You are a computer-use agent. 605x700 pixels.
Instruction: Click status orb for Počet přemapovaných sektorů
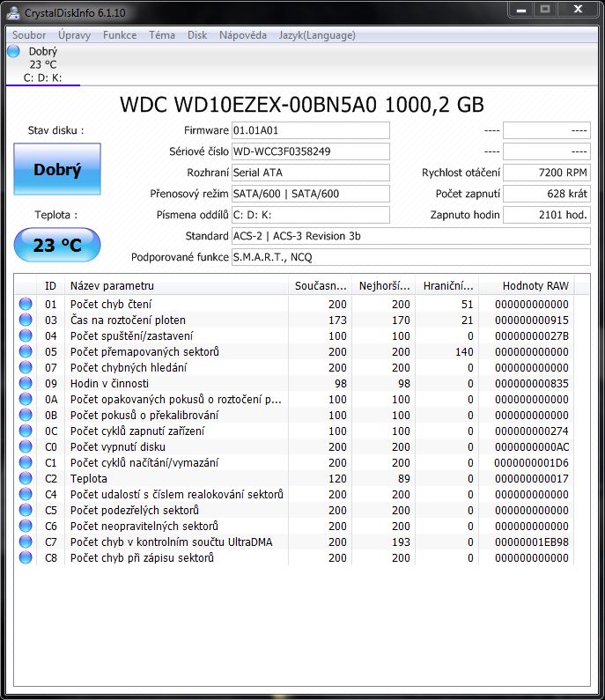[x=26, y=351]
